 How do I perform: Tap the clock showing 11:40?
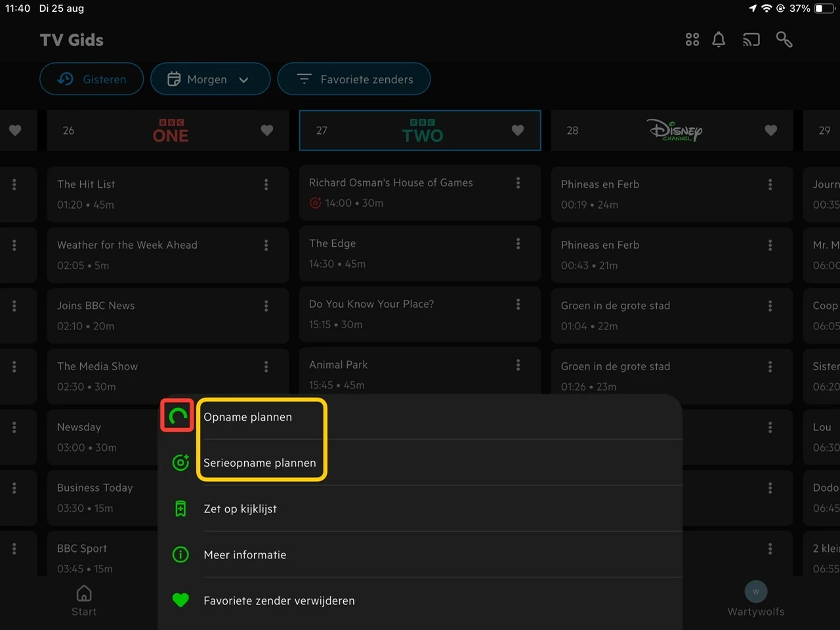click(x=18, y=9)
